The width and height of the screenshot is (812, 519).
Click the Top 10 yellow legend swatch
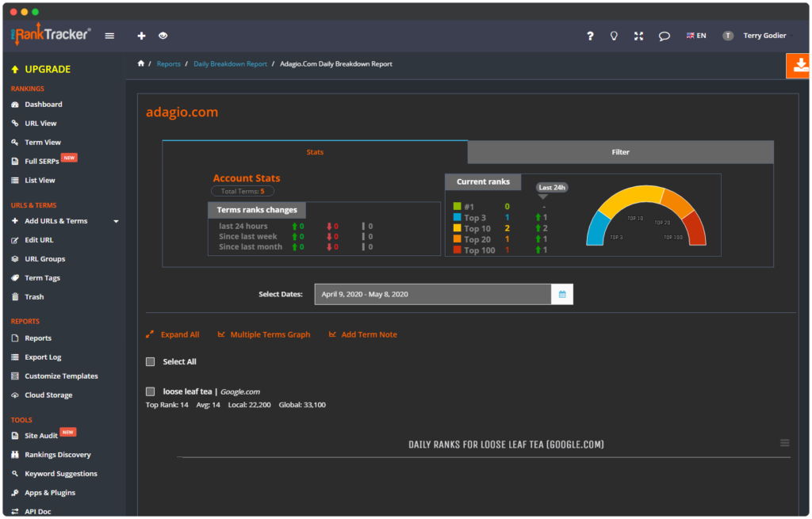coord(458,228)
